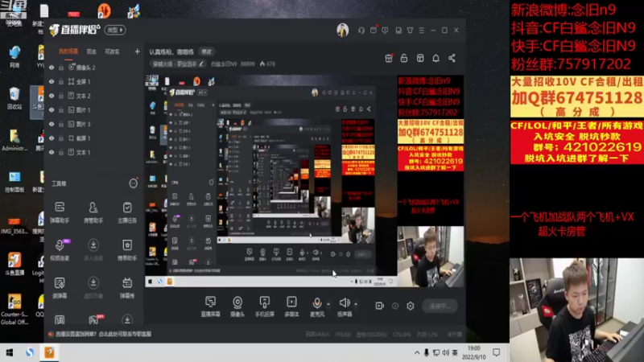Click the notification bell icon above preview
The width and height of the screenshot is (644, 362).
coord(436,58)
